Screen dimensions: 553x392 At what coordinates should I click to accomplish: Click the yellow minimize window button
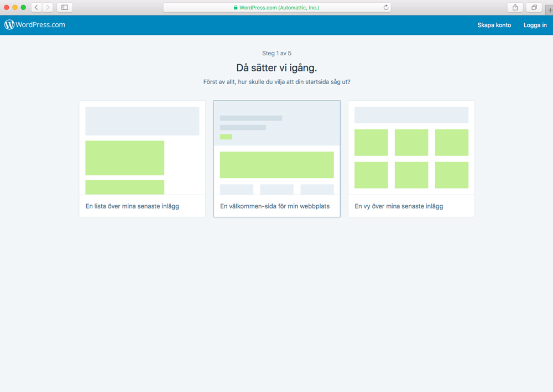pos(15,7)
